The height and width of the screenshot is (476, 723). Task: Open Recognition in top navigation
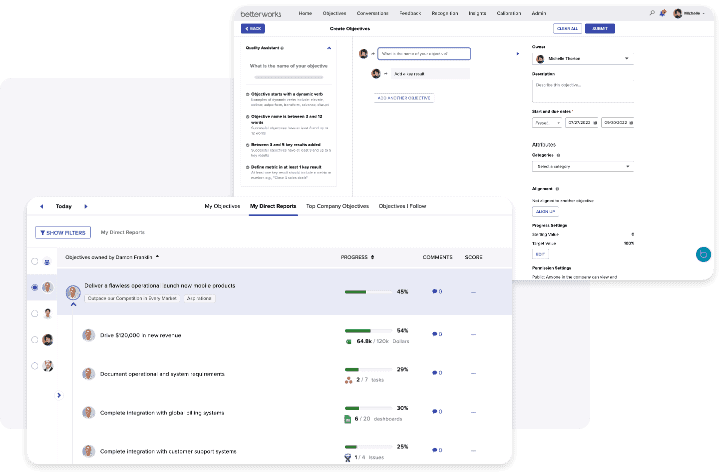point(444,13)
